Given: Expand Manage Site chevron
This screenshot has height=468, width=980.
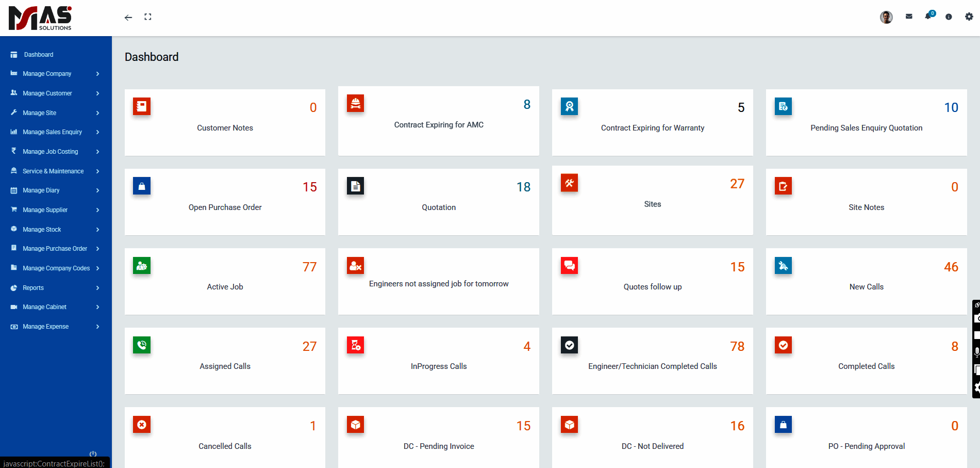Looking at the screenshot, I should click(x=97, y=113).
